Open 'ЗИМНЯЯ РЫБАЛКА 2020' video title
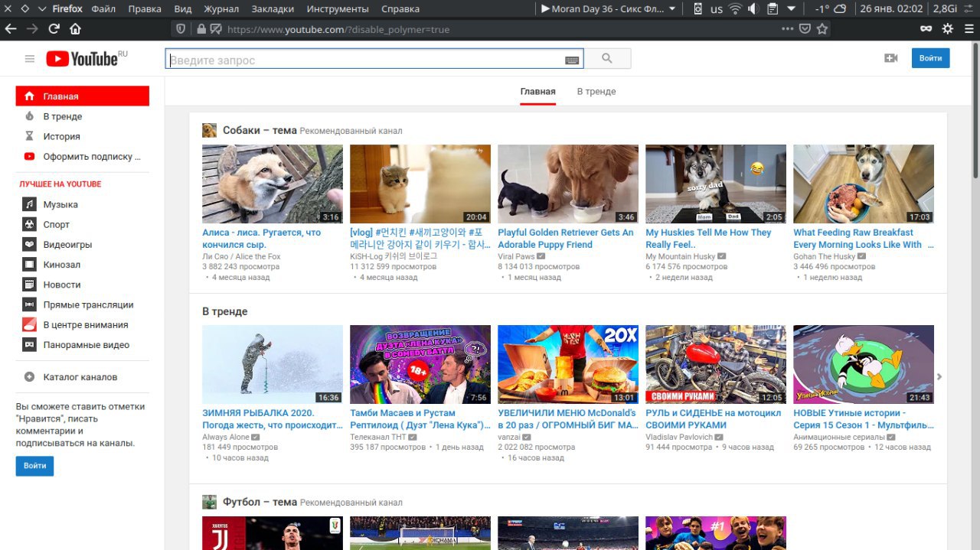Image resolution: width=980 pixels, height=550 pixels. 273,418
